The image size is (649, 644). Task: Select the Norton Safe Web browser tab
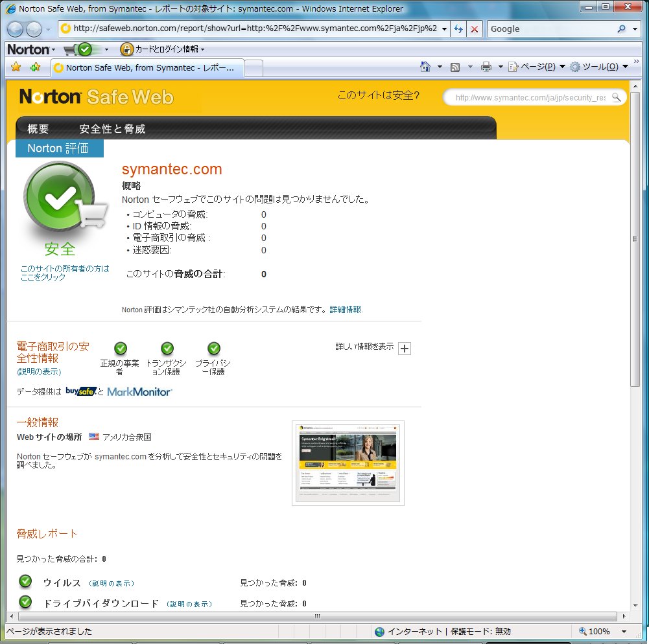coord(147,68)
